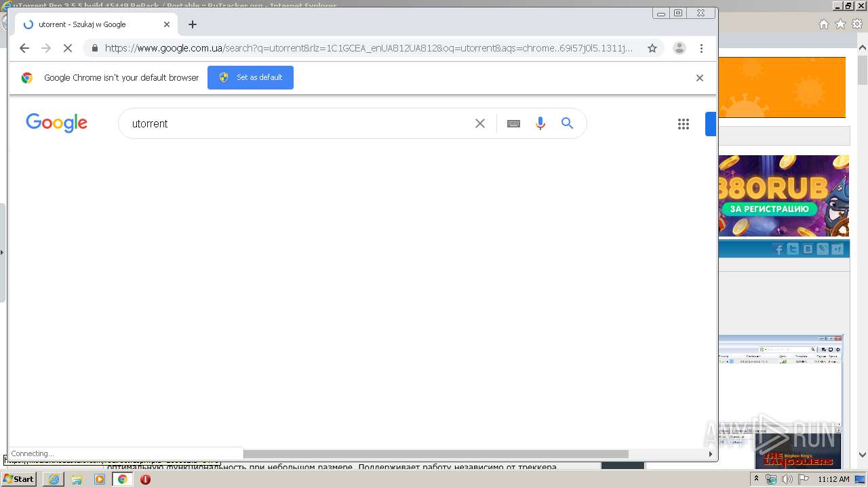Open Internet Explorer Home icon

tap(823, 24)
